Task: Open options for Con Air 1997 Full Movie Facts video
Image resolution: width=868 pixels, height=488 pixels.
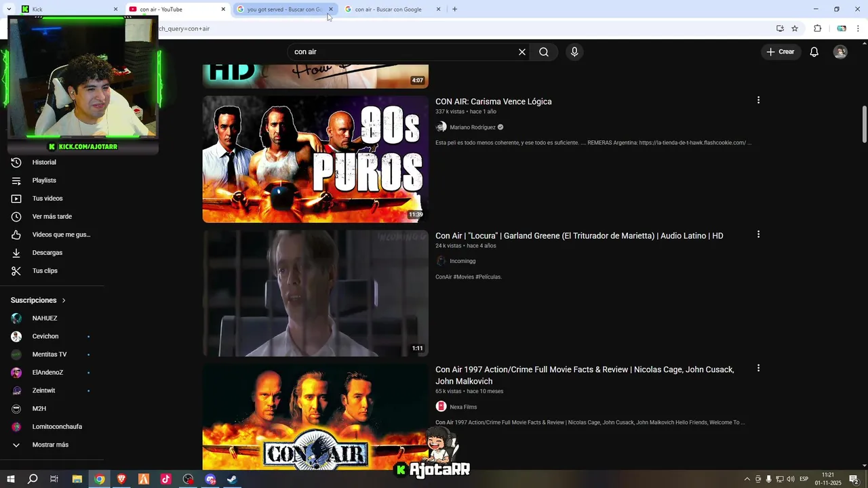Action: point(758,368)
